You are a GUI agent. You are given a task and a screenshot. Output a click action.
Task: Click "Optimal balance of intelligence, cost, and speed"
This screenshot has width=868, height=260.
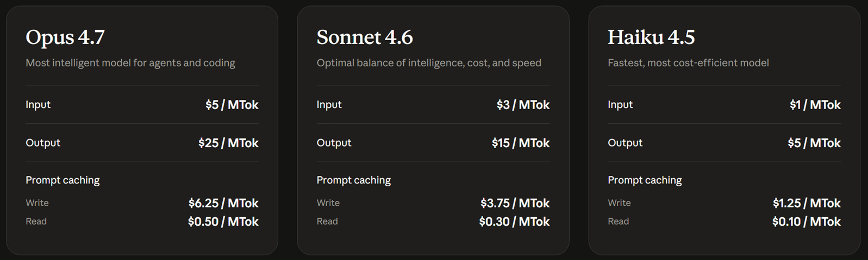pyautogui.click(x=429, y=63)
